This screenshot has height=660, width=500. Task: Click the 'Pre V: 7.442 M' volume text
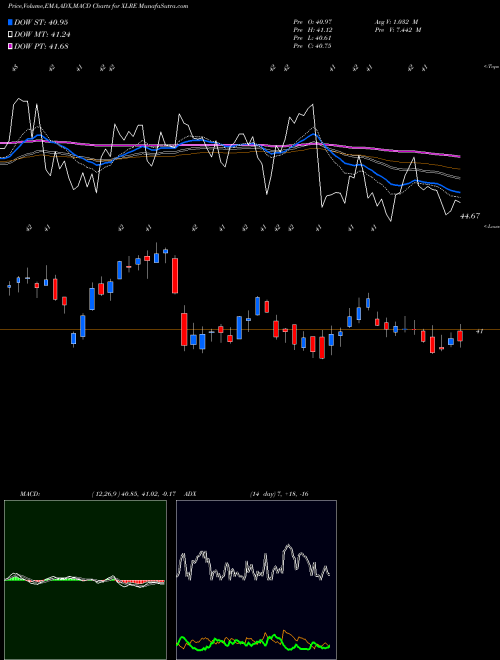point(398,30)
